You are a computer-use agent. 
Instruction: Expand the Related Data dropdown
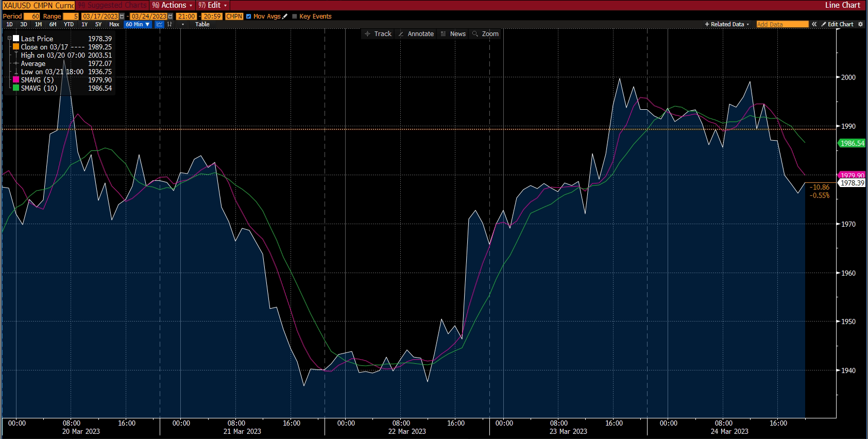tap(727, 24)
